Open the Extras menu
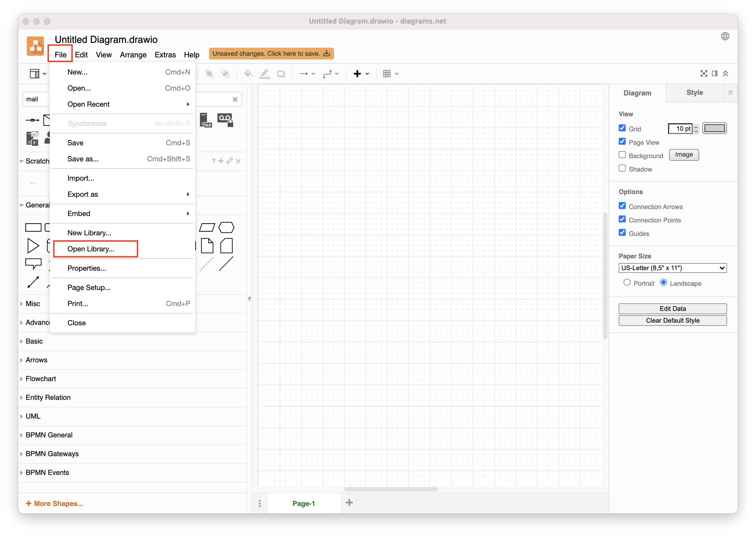Image resolution: width=756 pixels, height=536 pixels. [x=165, y=55]
